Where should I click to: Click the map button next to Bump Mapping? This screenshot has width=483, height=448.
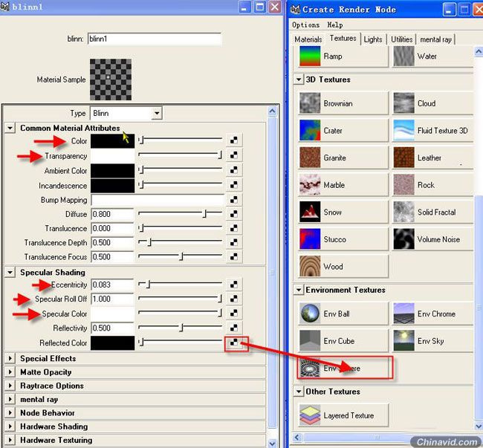click(x=234, y=200)
